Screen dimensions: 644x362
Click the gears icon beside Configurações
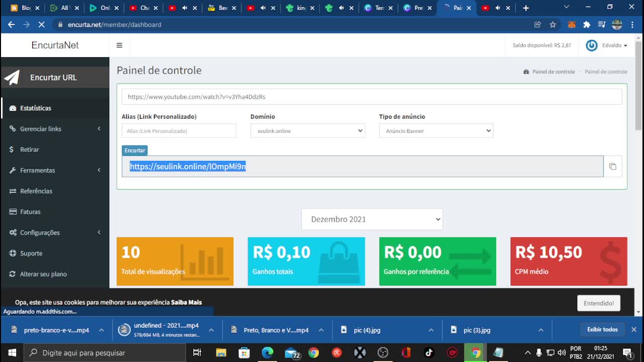pyautogui.click(x=13, y=233)
